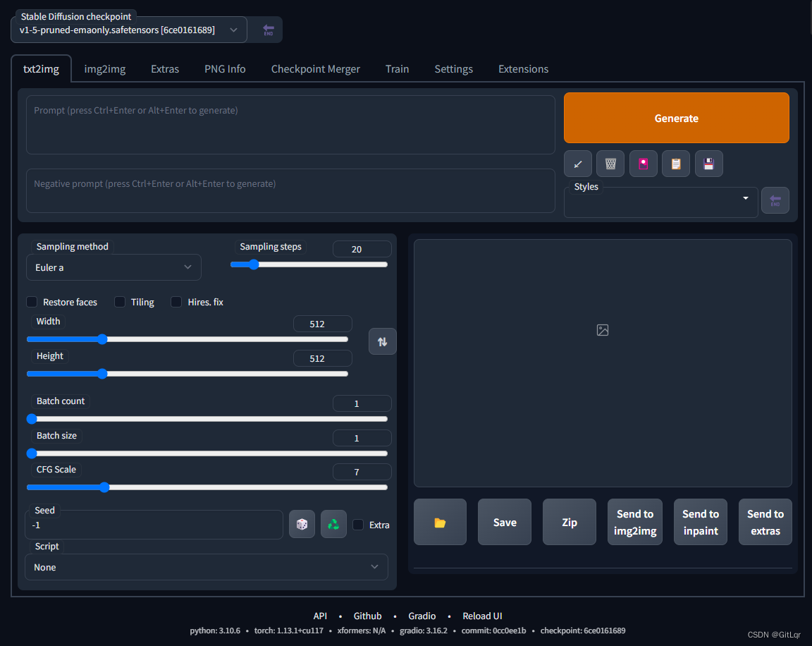
Task: Clear the prompt with trash icon
Action: click(610, 164)
